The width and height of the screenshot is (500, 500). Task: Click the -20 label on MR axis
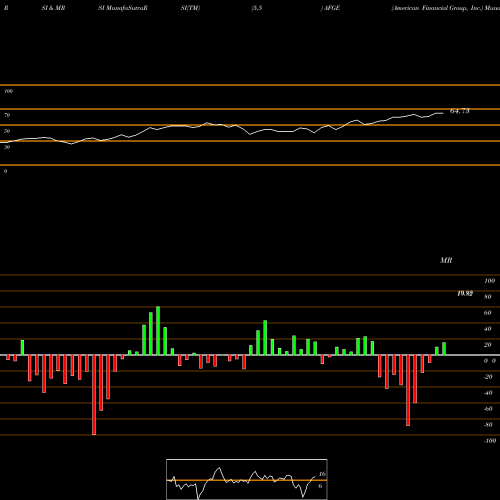tap(488, 377)
